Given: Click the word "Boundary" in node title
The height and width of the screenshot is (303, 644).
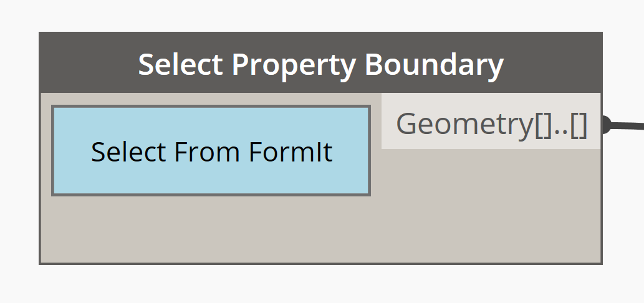Looking at the screenshot, I should pyautogui.click(x=434, y=64).
